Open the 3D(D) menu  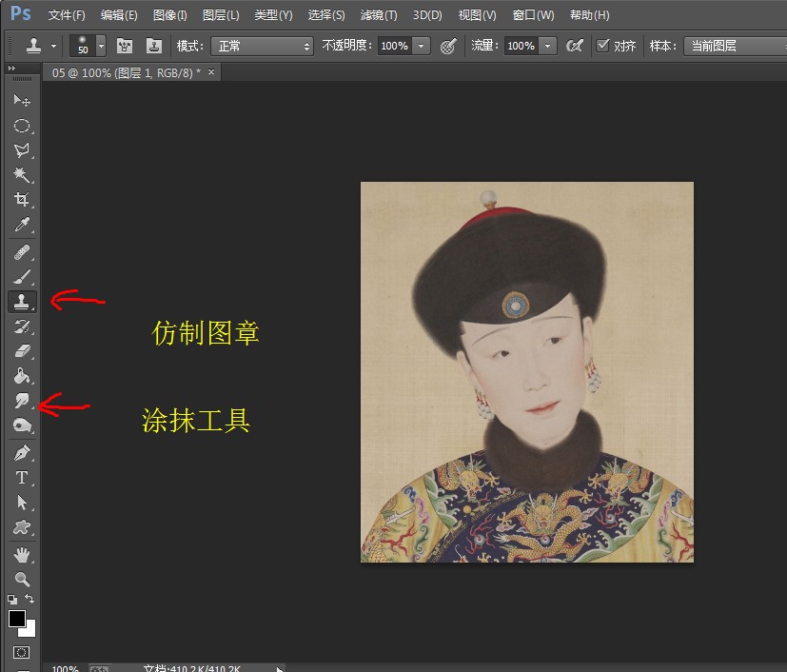(427, 15)
